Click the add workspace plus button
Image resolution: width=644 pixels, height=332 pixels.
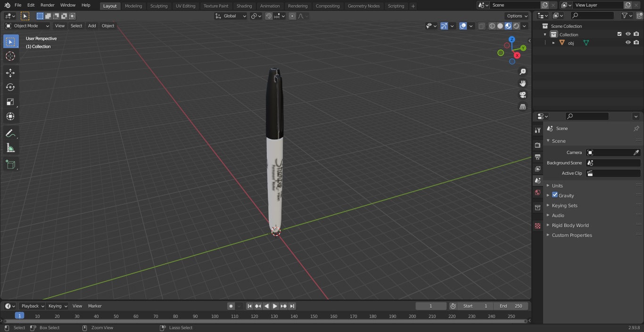pyautogui.click(x=413, y=6)
